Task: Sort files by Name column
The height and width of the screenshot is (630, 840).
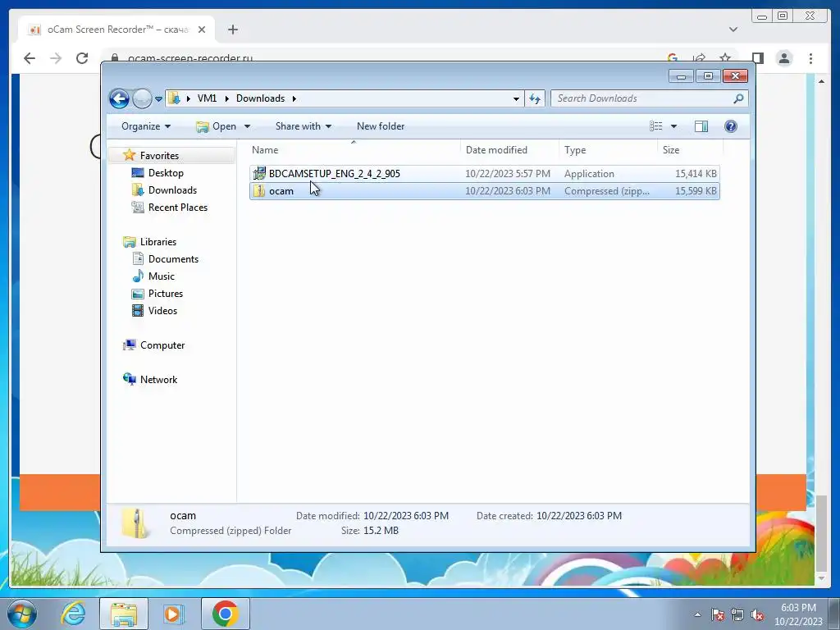Action: click(x=354, y=150)
